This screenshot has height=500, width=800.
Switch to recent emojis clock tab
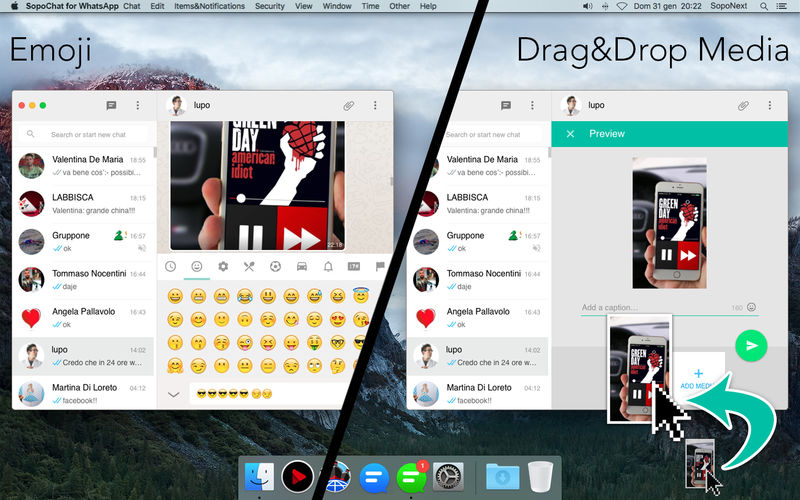[170, 266]
